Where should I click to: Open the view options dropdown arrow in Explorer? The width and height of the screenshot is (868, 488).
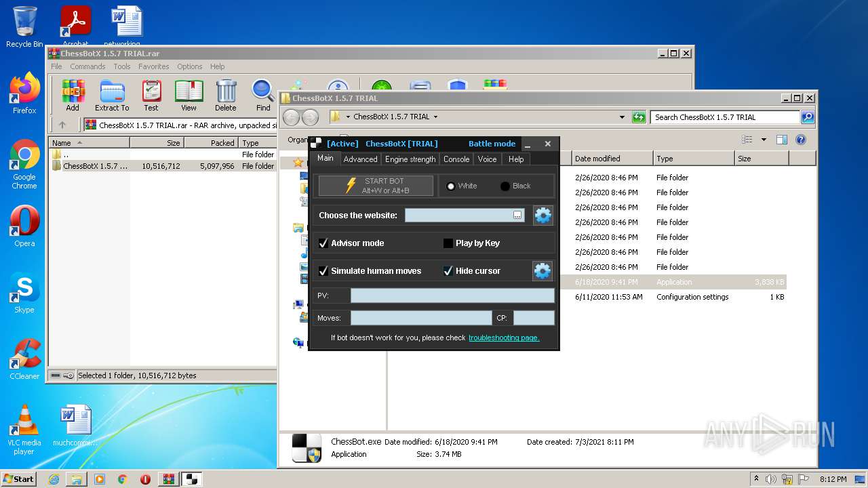(x=764, y=140)
